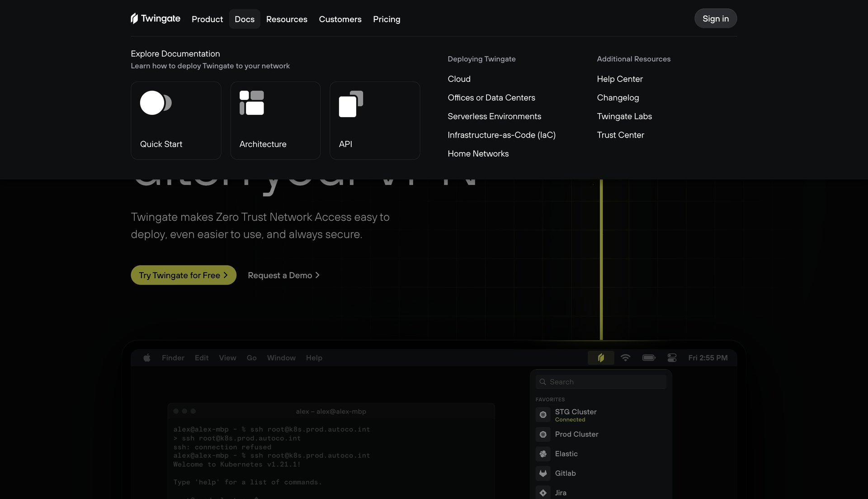
Task: Open the API documentation card
Action: [x=375, y=120]
